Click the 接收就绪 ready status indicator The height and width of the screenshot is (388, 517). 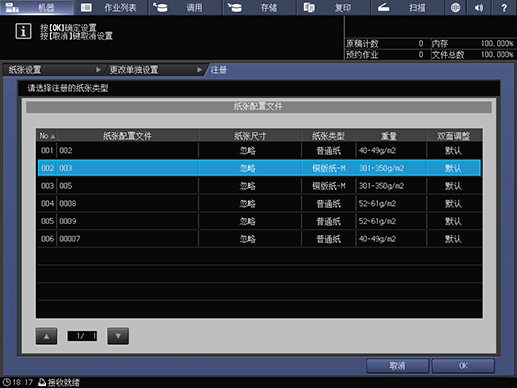59,382
